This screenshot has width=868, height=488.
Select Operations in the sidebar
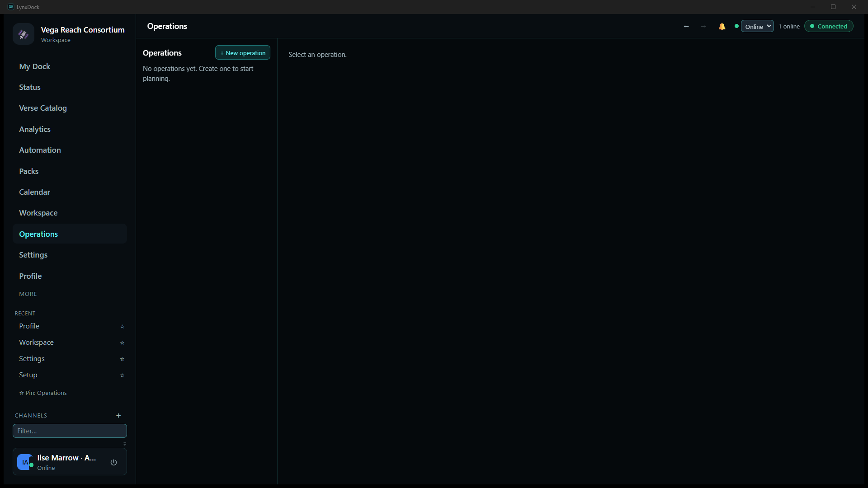(70, 234)
